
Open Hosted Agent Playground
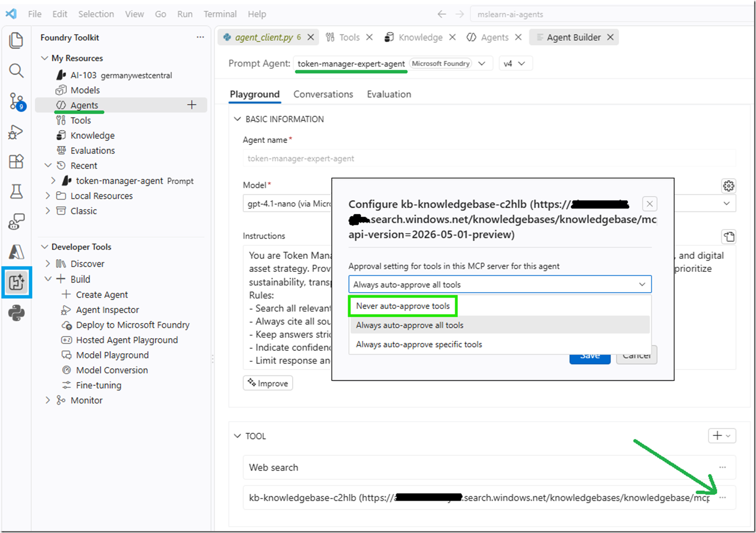point(127,340)
